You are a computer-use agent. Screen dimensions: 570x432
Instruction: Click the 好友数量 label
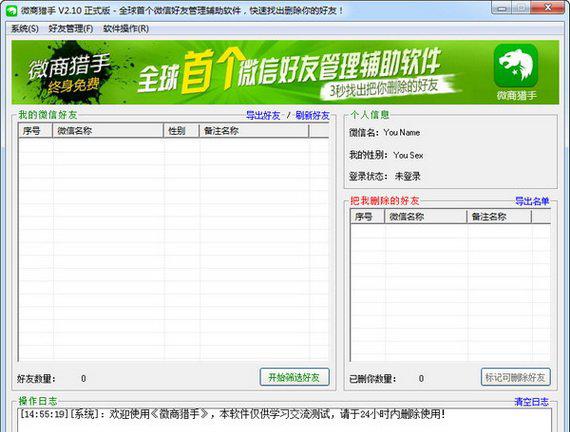[x=36, y=379]
